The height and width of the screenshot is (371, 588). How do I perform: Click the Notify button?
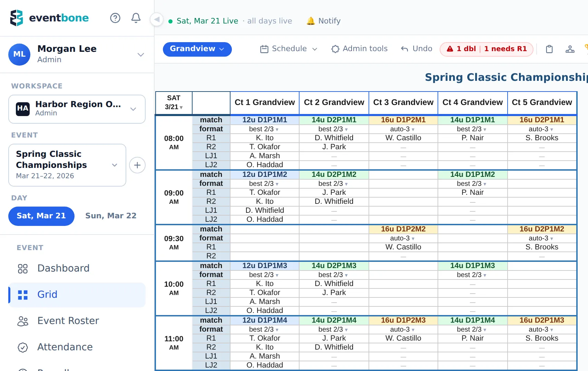[324, 21]
